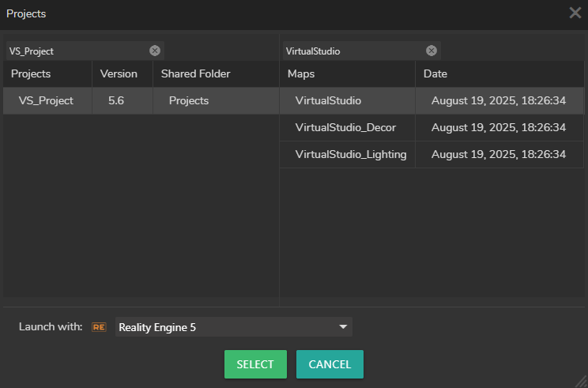Sort by the Shared Folder column header

pyautogui.click(x=195, y=73)
